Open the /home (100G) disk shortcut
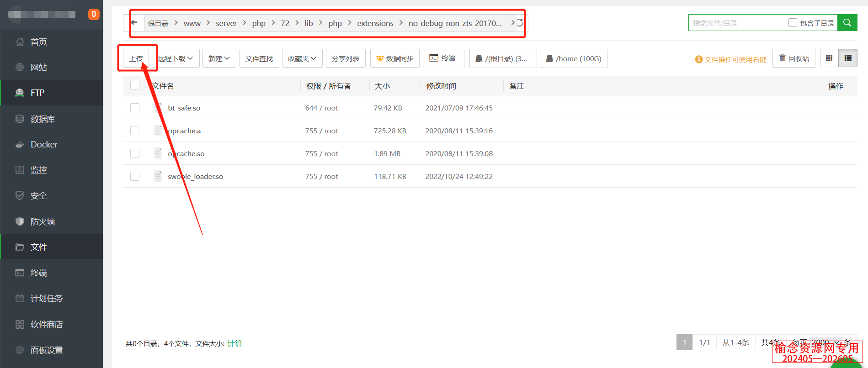This screenshot has height=368, width=868. 574,58
